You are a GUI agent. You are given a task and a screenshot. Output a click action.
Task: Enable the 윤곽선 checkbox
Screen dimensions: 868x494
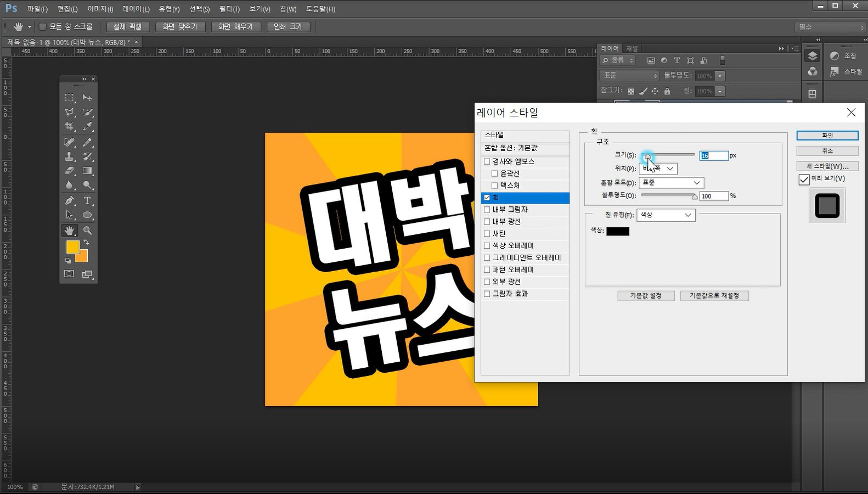pos(494,173)
